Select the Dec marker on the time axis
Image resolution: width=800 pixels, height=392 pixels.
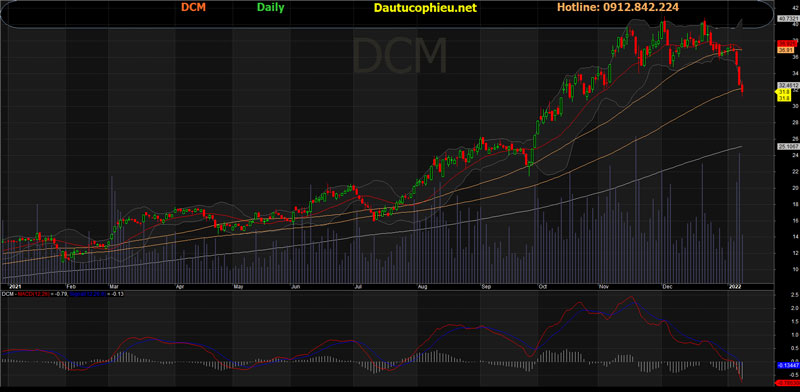tap(667, 287)
